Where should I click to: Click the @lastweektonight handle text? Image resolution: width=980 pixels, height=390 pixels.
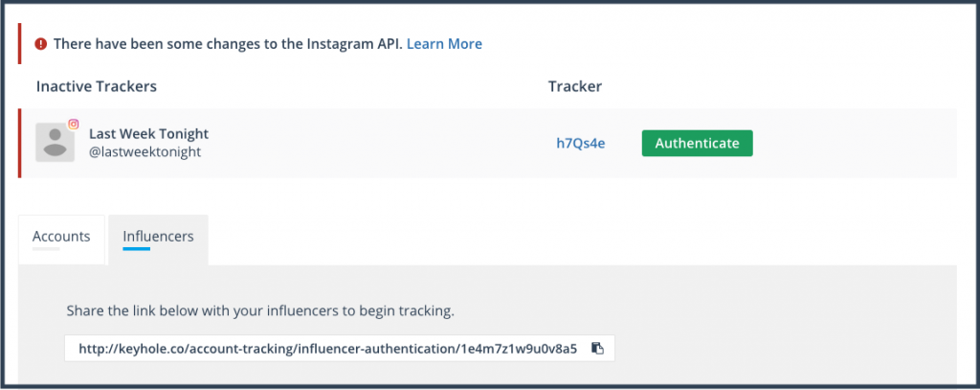coord(145,151)
